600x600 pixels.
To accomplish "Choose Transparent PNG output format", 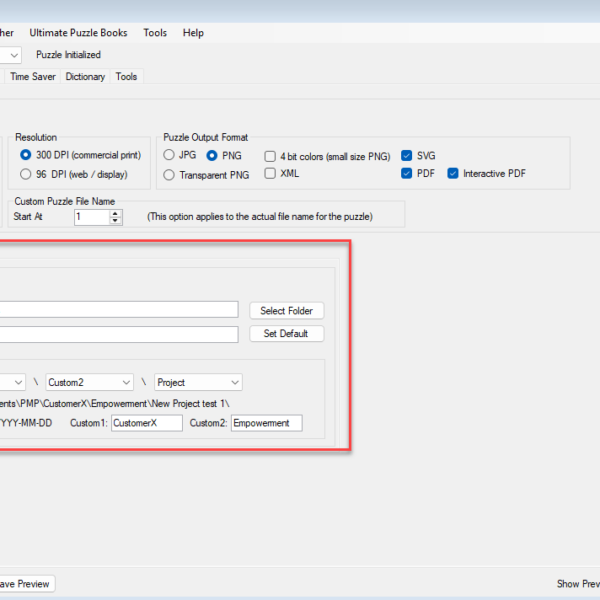I will pyautogui.click(x=169, y=175).
